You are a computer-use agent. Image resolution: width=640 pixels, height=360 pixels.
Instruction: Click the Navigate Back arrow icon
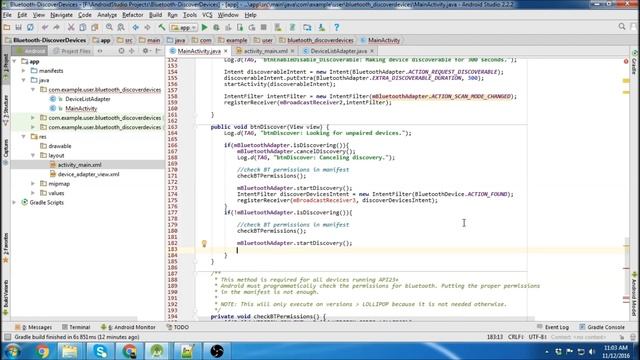point(136,27)
